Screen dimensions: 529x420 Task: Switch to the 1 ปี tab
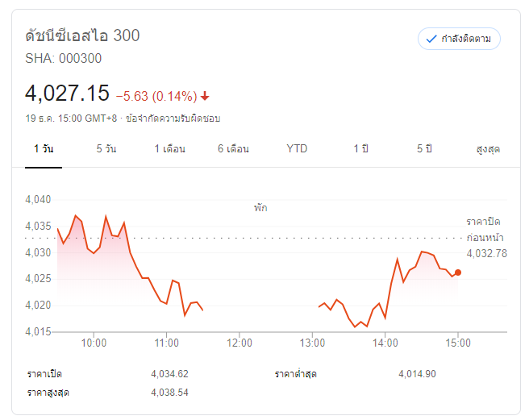coord(360,149)
